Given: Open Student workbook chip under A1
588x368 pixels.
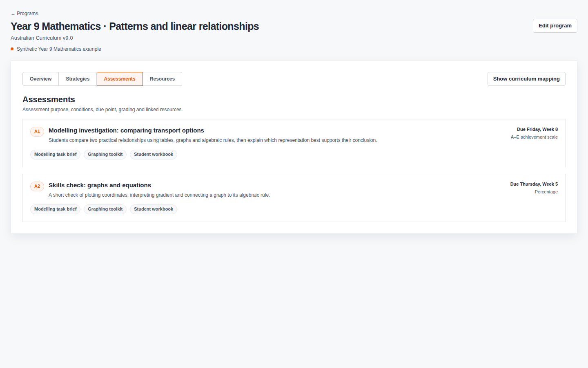Looking at the screenshot, I should tap(154, 155).
